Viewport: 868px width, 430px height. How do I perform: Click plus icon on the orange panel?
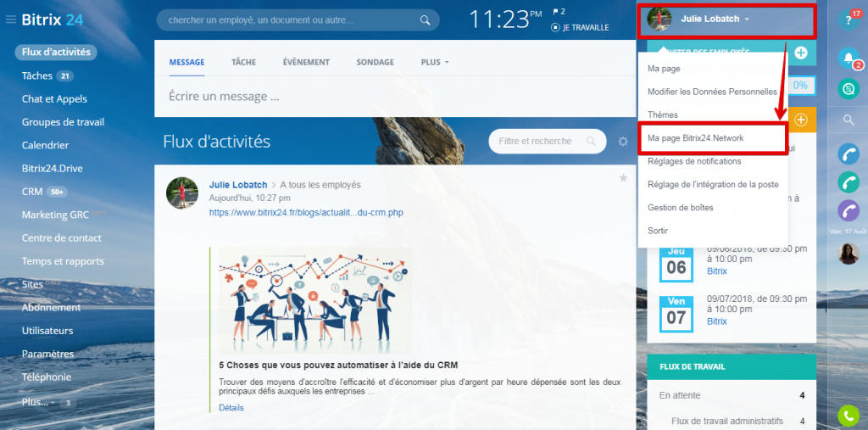click(x=800, y=120)
